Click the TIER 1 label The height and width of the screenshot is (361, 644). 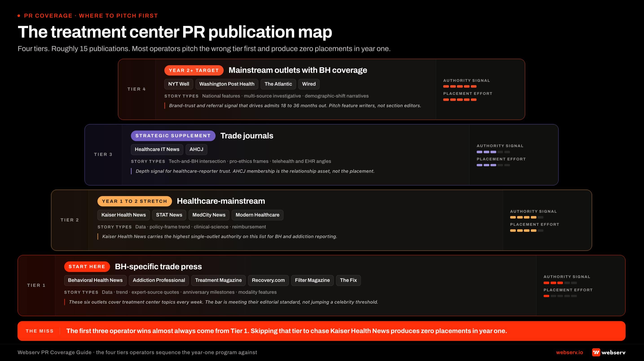[x=36, y=285]
